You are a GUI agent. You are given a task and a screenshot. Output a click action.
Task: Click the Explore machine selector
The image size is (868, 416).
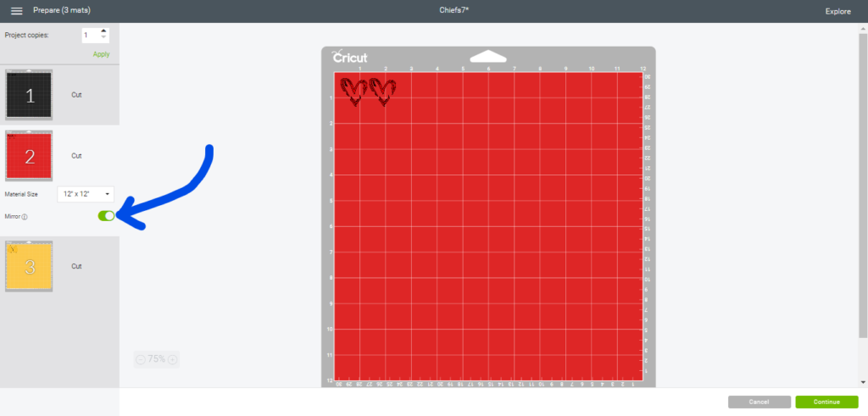tap(837, 11)
